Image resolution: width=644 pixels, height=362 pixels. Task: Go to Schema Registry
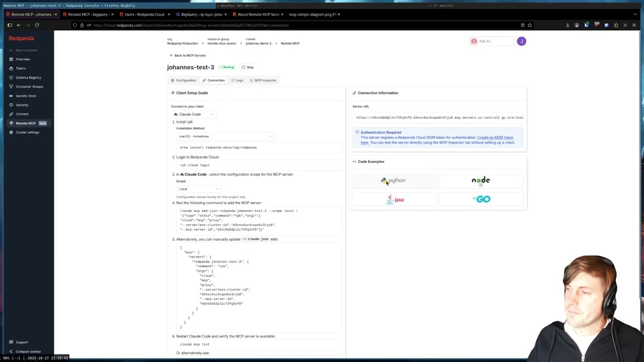[28, 77]
